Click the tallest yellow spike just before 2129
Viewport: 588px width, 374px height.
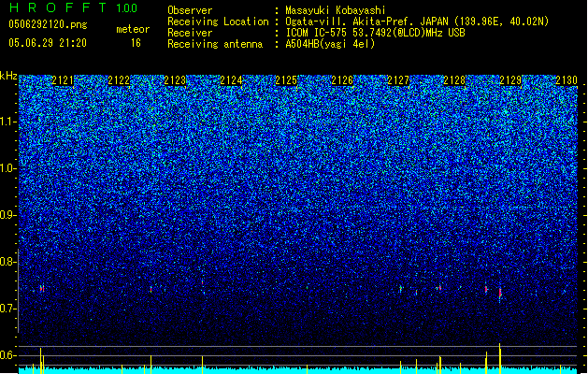[499, 358]
